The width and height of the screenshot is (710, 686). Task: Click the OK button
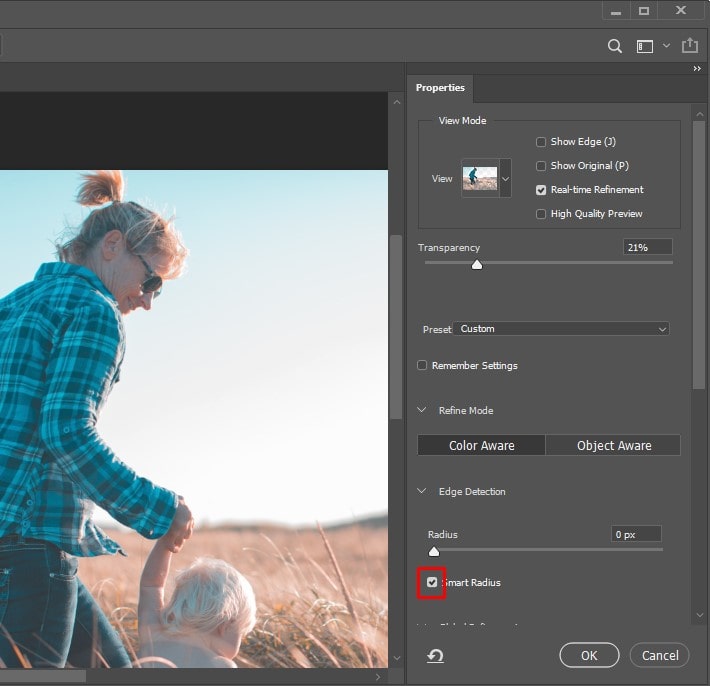click(x=589, y=656)
